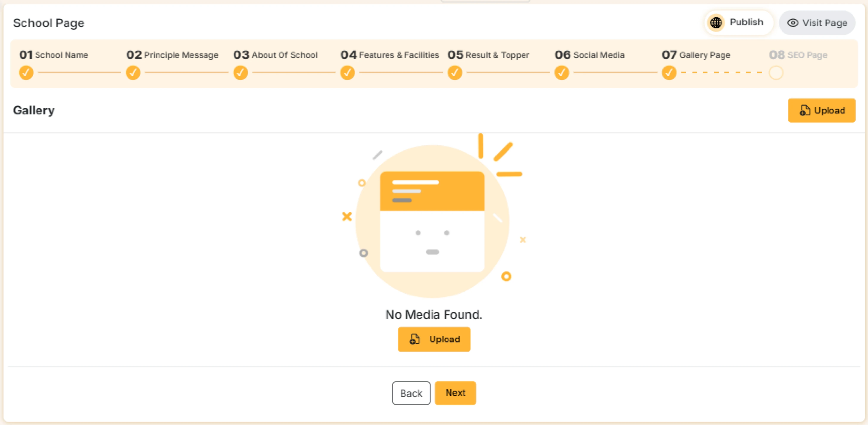Click the Principle Message step checkmark
Screen dimensions: 868x425
[x=133, y=72]
